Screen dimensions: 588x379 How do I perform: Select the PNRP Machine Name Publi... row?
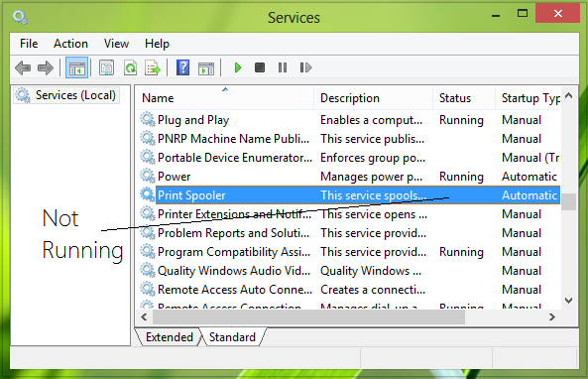(350, 139)
